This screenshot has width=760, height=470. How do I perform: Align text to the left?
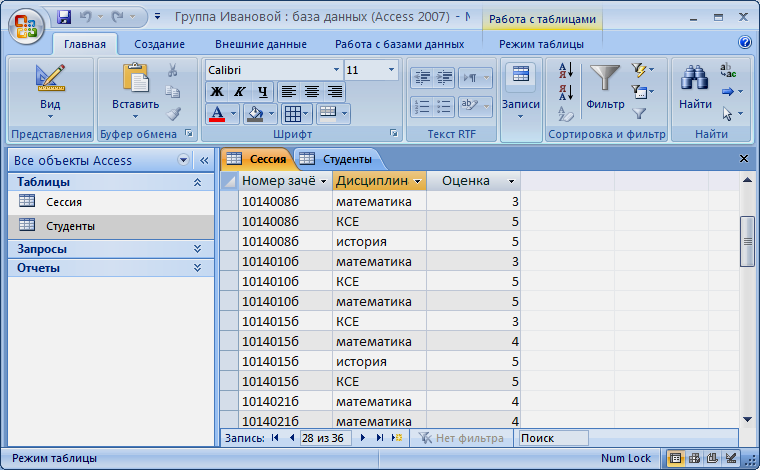[x=289, y=91]
